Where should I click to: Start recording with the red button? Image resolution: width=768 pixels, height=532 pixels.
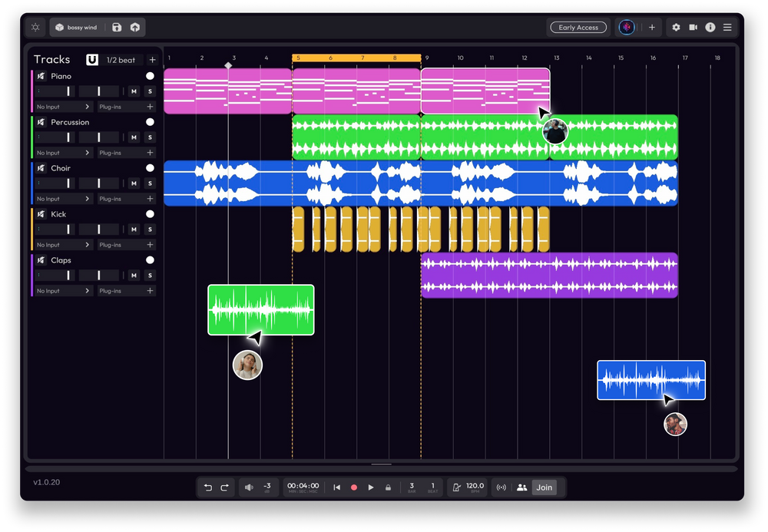(x=353, y=487)
